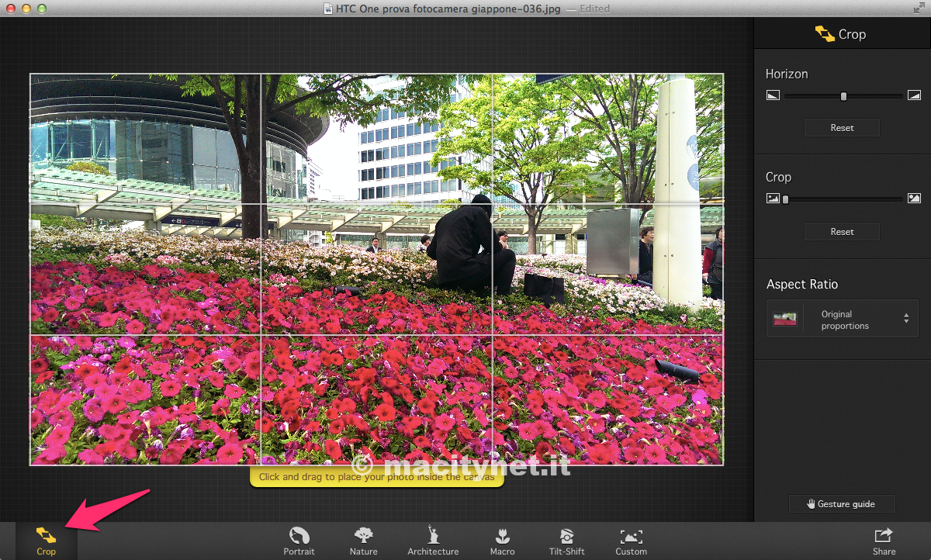
Task: Choose the Nature focus mode
Action: pyautogui.click(x=363, y=540)
